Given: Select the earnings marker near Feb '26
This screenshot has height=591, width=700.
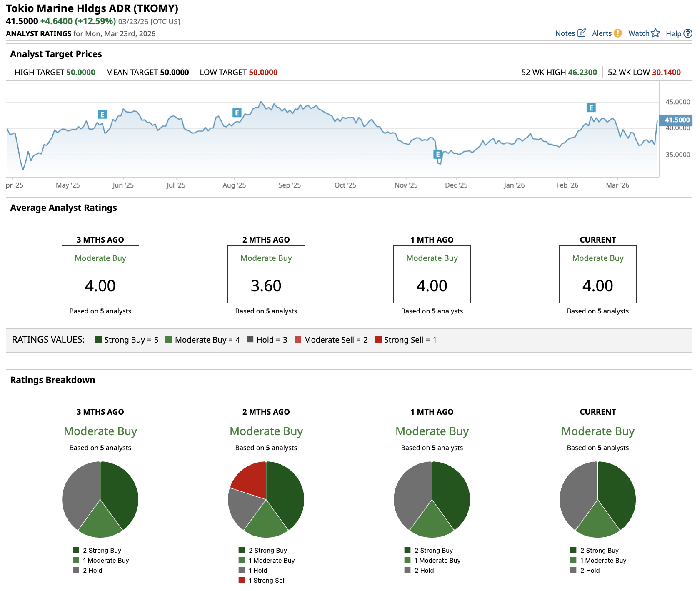Looking at the screenshot, I should coord(591,108).
